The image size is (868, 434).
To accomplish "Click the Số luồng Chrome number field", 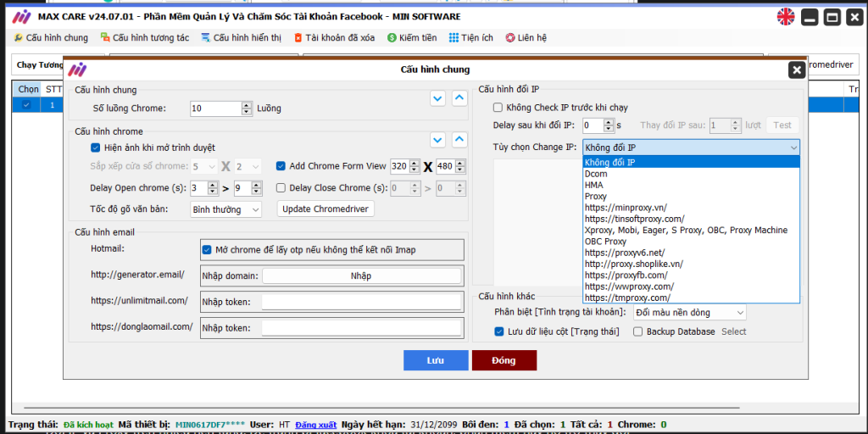I will [x=216, y=108].
